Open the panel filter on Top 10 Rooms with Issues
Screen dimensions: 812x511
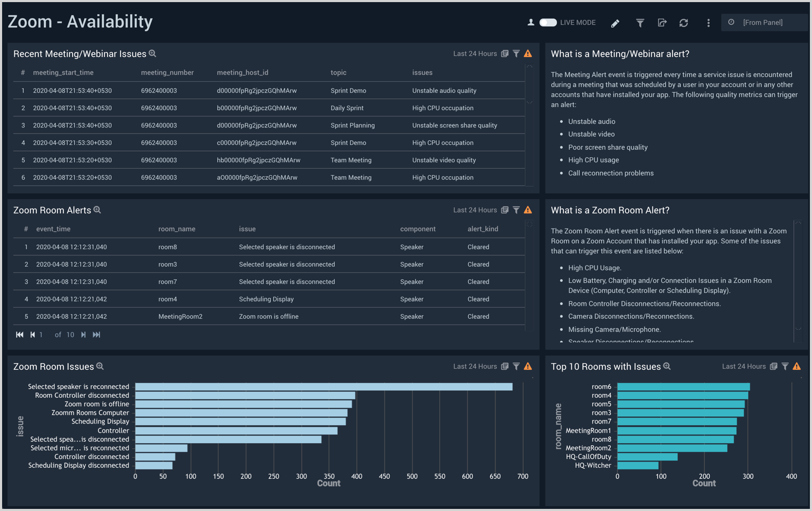[x=785, y=366]
